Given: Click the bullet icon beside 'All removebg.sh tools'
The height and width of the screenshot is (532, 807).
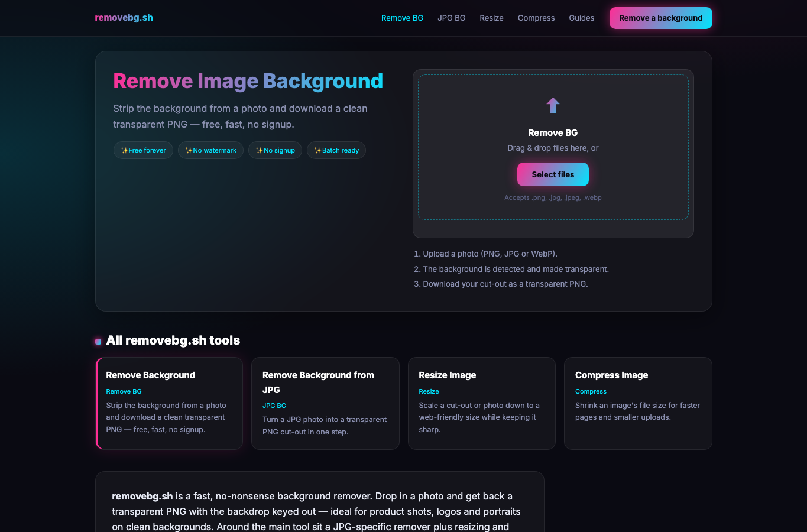Looking at the screenshot, I should click(x=98, y=341).
